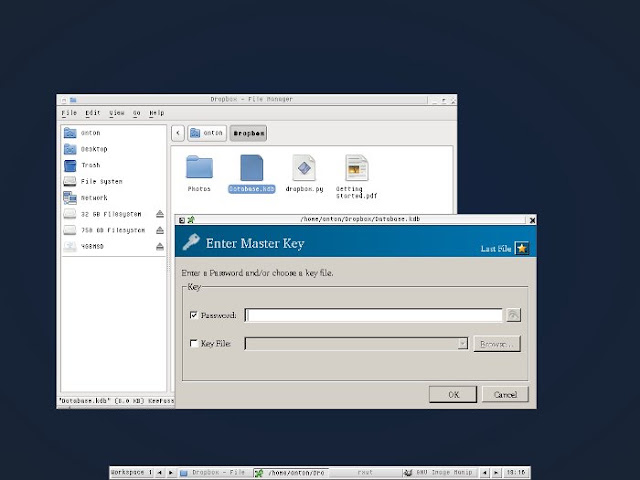Click the clock showing 18:16
This screenshot has height=480, width=640.
pos(516,472)
